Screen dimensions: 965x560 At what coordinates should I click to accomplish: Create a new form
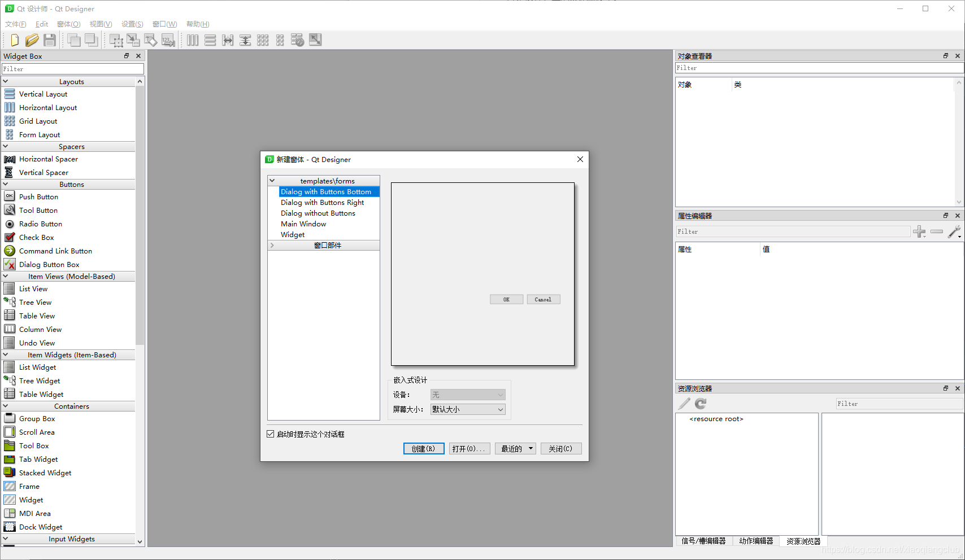14,40
